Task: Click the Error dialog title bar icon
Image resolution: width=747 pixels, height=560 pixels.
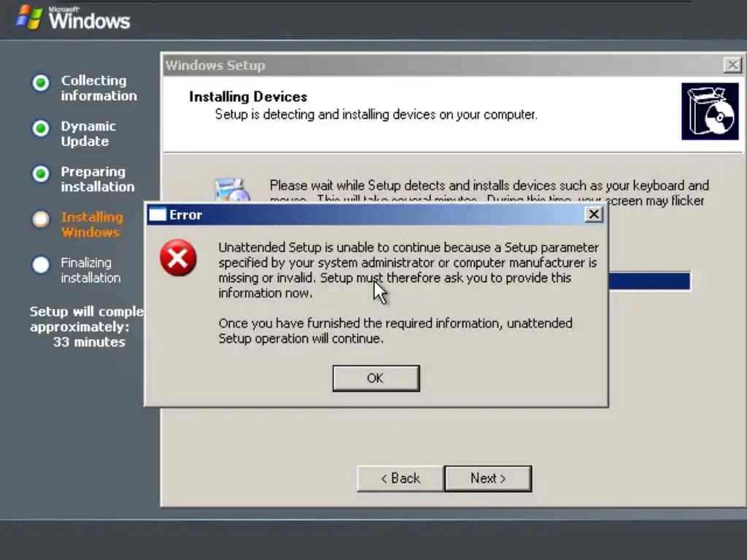Action: [x=158, y=215]
